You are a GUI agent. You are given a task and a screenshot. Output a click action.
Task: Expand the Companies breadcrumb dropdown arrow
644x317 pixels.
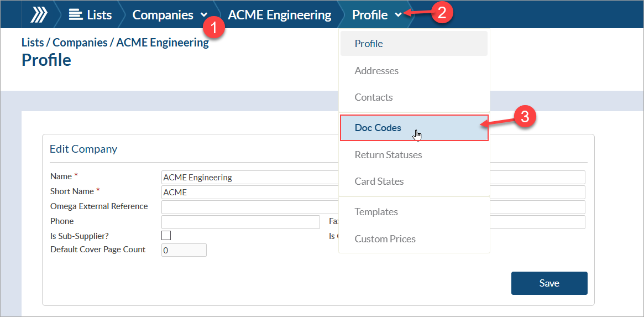204,15
